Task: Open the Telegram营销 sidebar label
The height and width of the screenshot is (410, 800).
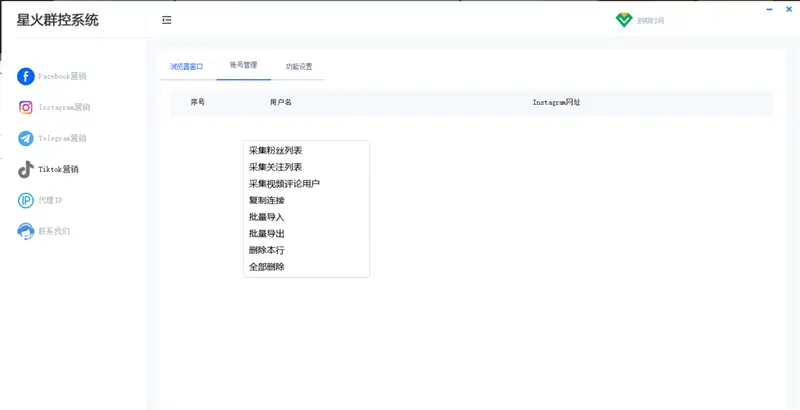Action: pos(62,138)
